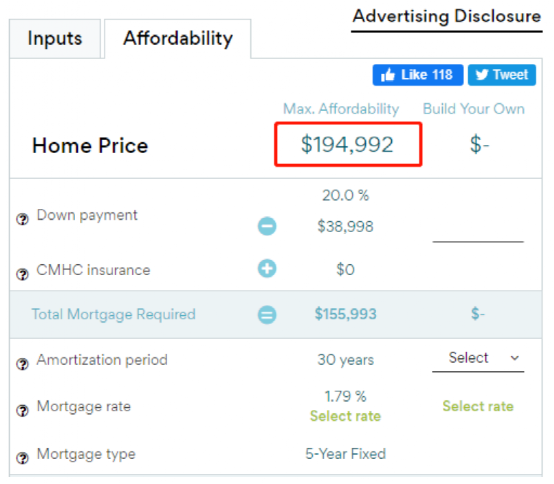Click the help icon beside Amortization period
This screenshot has height=484, width=554.
[x=23, y=364]
